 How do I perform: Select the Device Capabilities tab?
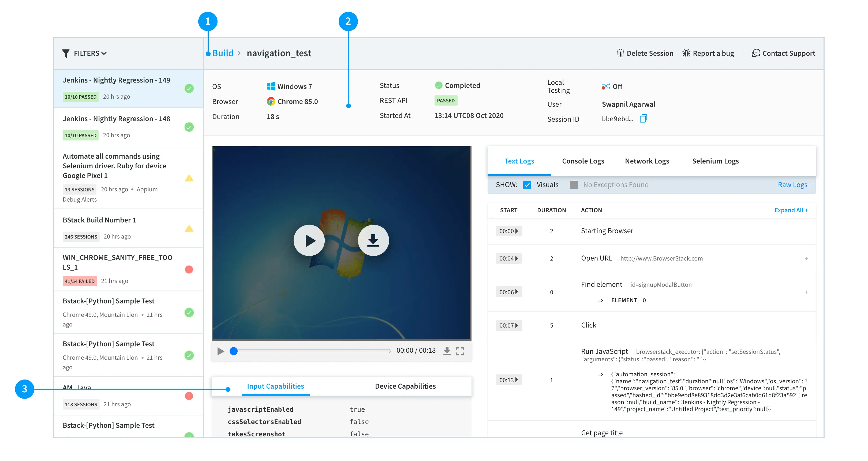[405, 386]
